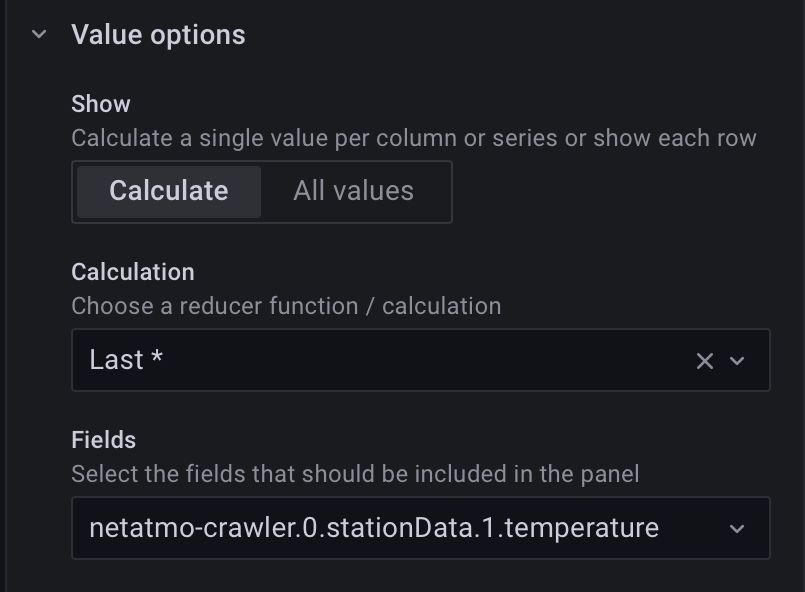Open Fields dropdown via its chevron arrow
Screen dimensions: 805x592
point(738,528)
